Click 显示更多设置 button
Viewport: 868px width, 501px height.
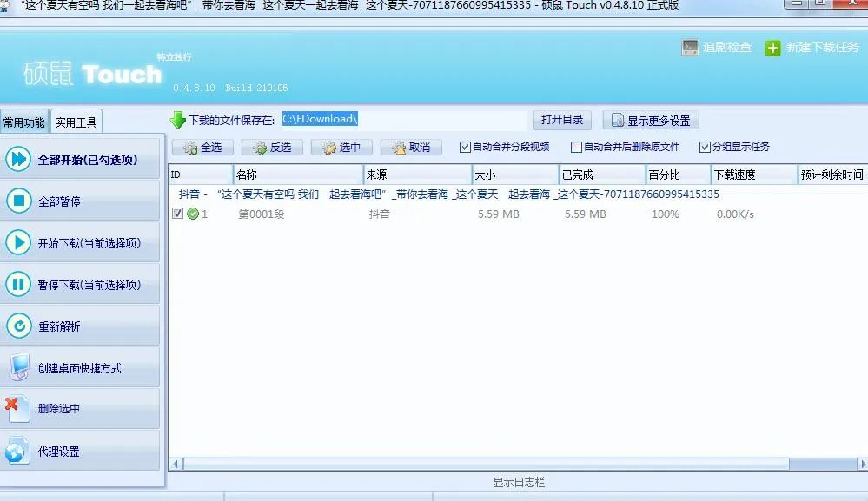point(651,120)
